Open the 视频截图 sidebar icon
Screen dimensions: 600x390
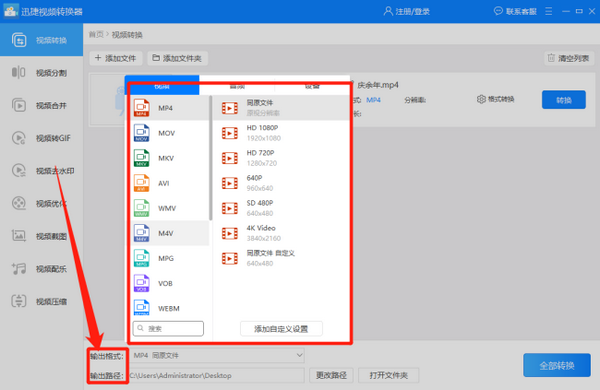click(x=19, y=236)
